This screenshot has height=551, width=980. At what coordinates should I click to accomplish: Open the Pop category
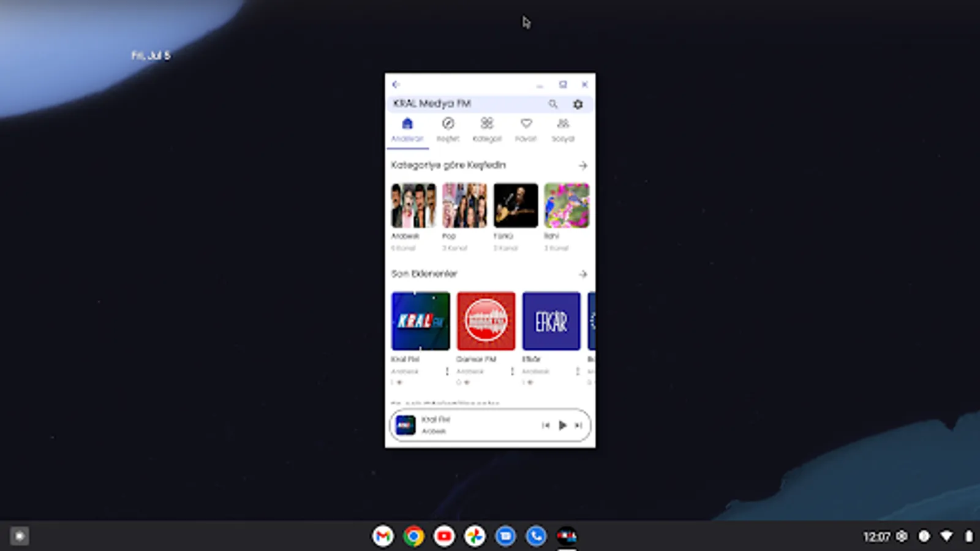point(464,204)
